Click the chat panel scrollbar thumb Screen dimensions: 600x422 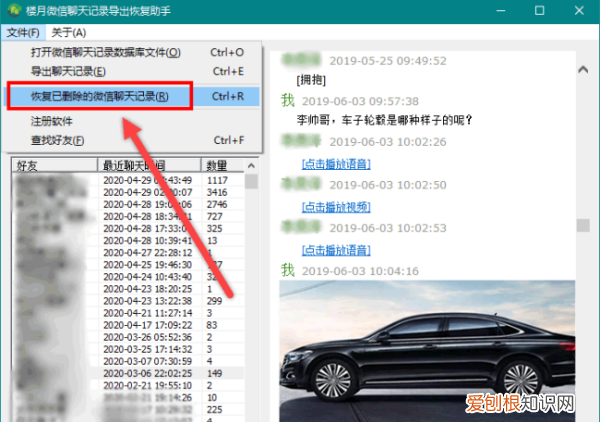point(583,225)
